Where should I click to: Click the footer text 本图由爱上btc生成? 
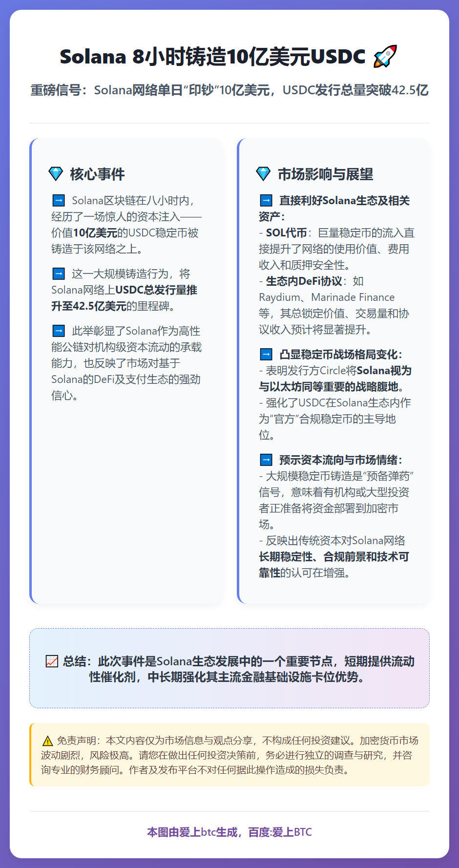click(x=192, y=832)
